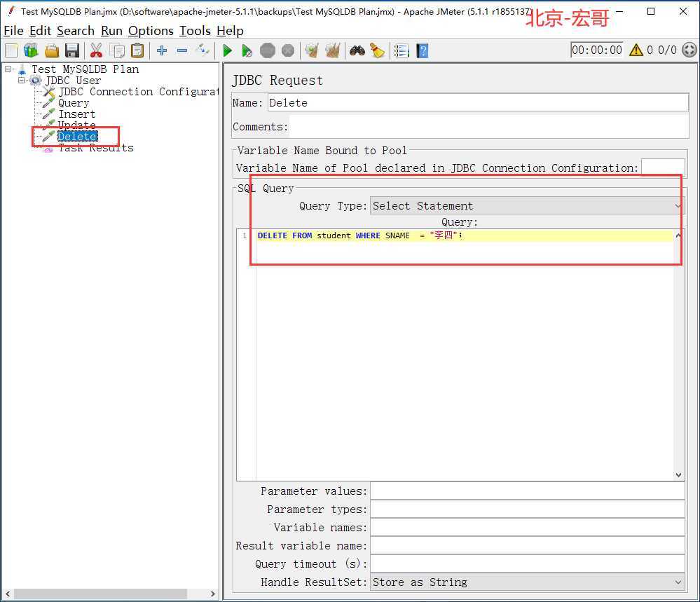
Task: Click the Clear results broom icon
Action: [x=312, y=50]
